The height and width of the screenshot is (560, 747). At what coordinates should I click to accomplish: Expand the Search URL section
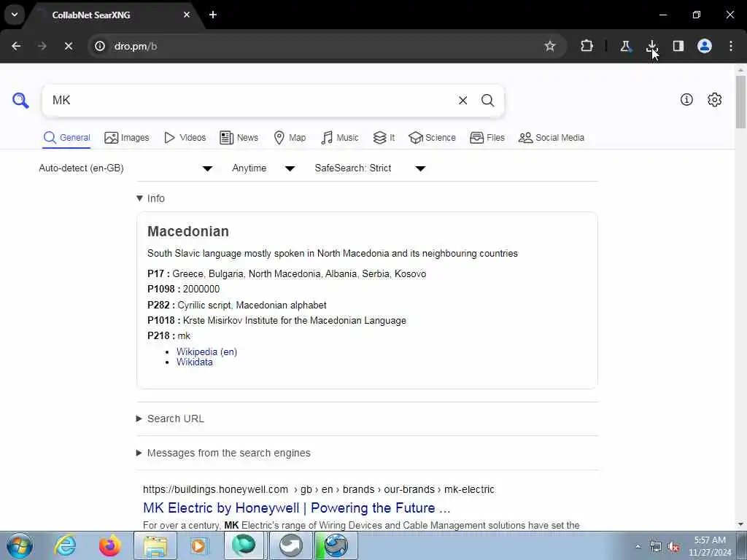(x=171, y=419)
